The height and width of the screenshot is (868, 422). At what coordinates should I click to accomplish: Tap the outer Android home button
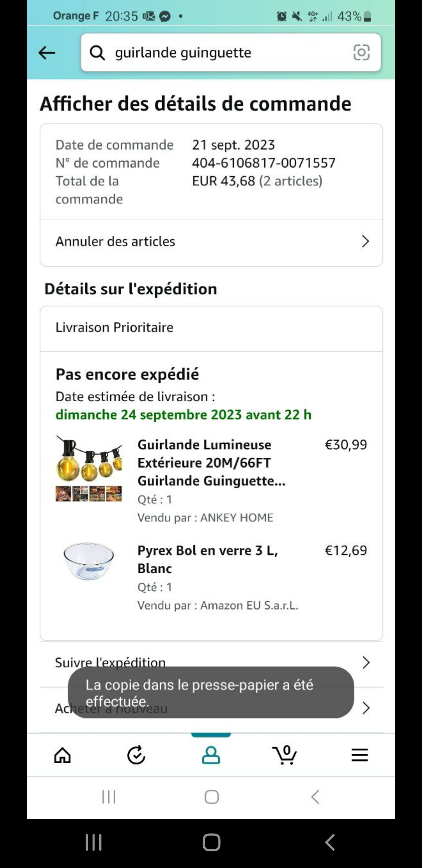point(211,842)
